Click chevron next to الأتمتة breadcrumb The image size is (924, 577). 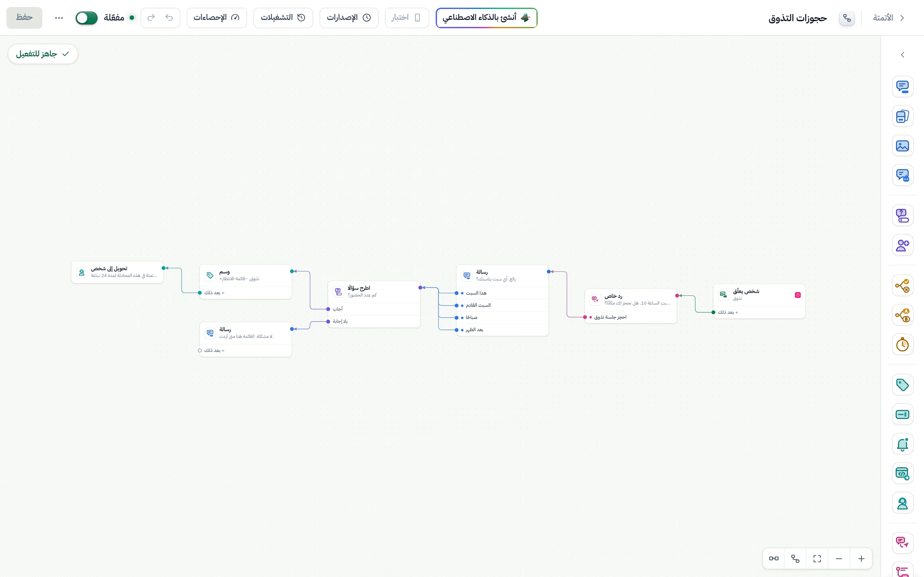[902, 18]
